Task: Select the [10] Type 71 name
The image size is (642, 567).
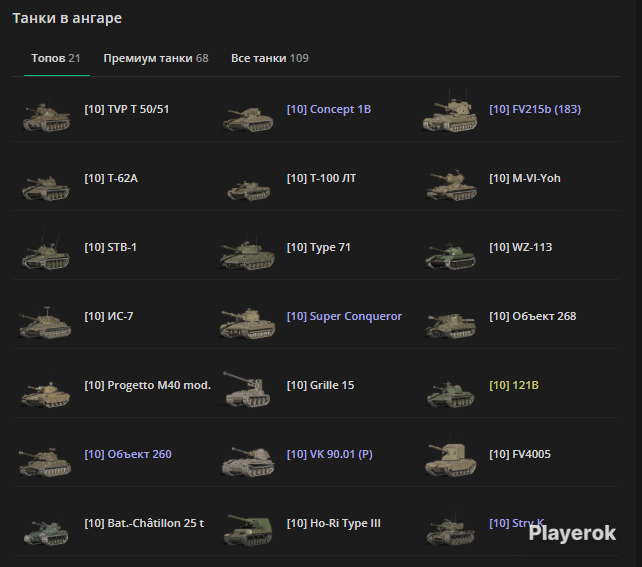Action: tap(319, 247)
